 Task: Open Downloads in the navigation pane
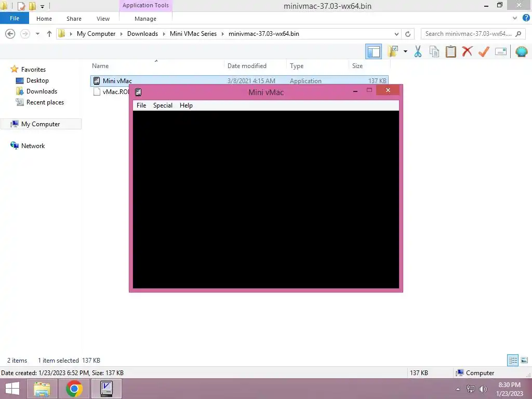click(42, 91)
